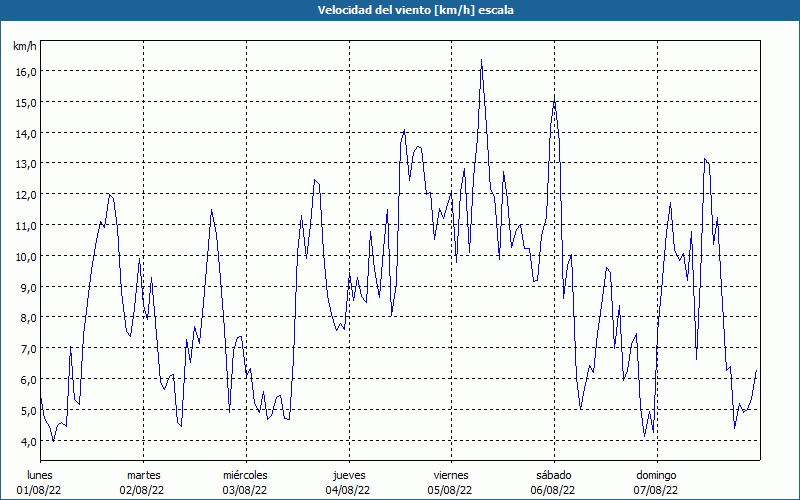The image size is (800, 500).
Task: Click the 14,0 y-axis value
Action: point(26,133)
